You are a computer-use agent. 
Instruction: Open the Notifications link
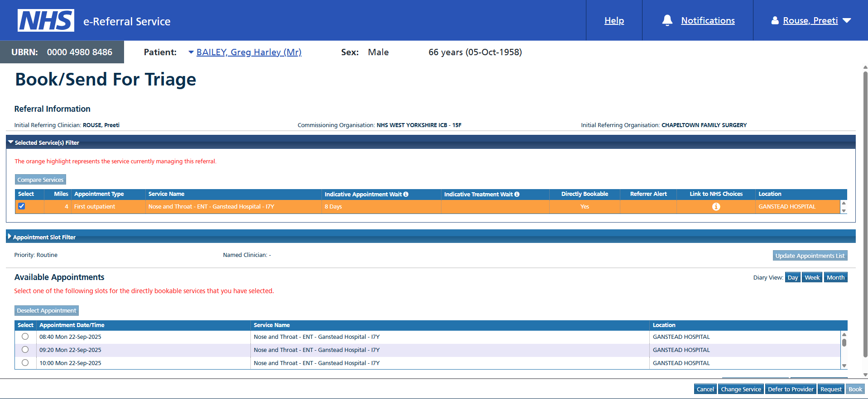pyautogui.click(x=708, y=20)
